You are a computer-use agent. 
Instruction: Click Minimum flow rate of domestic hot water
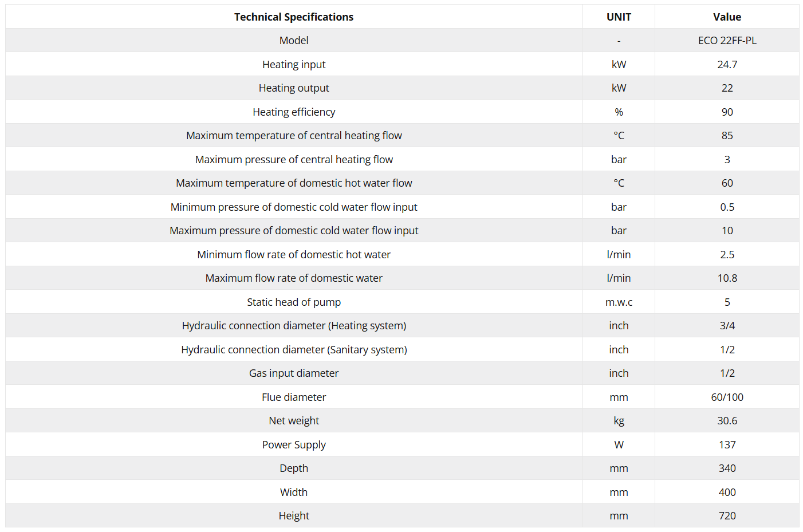294,254
